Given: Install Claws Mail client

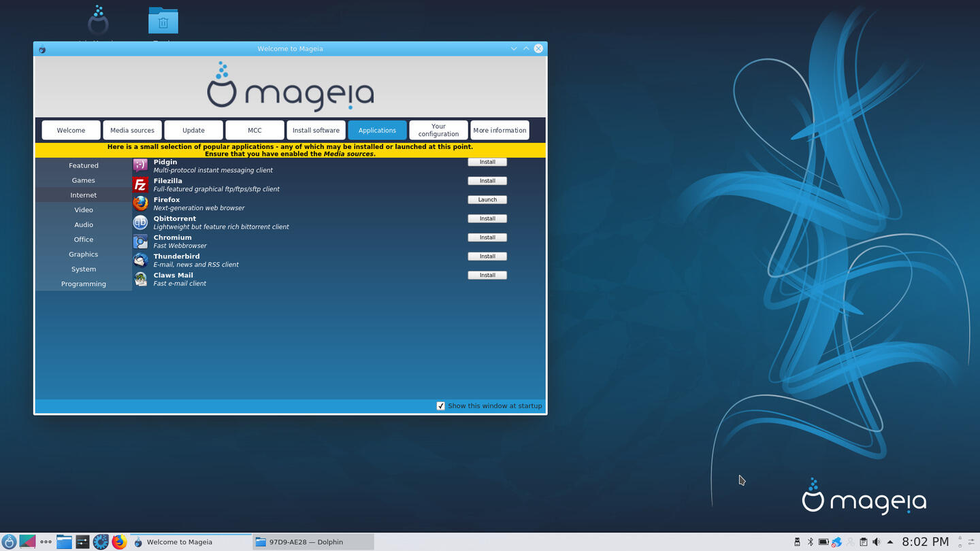Looking at the screenshot, I should coord(487,275).
